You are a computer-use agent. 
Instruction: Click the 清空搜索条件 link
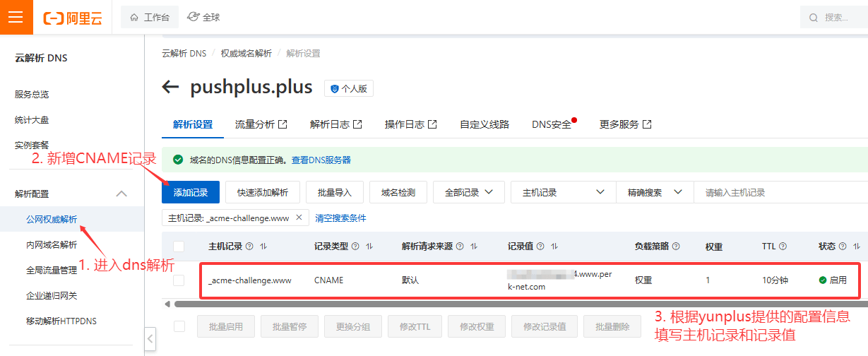340,218
